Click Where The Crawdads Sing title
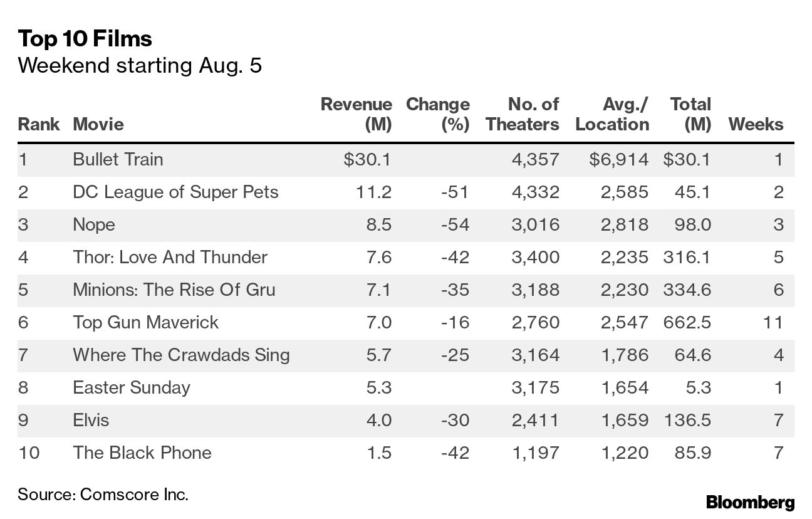This screenshot has width=812, height=519. click(181, 355)
